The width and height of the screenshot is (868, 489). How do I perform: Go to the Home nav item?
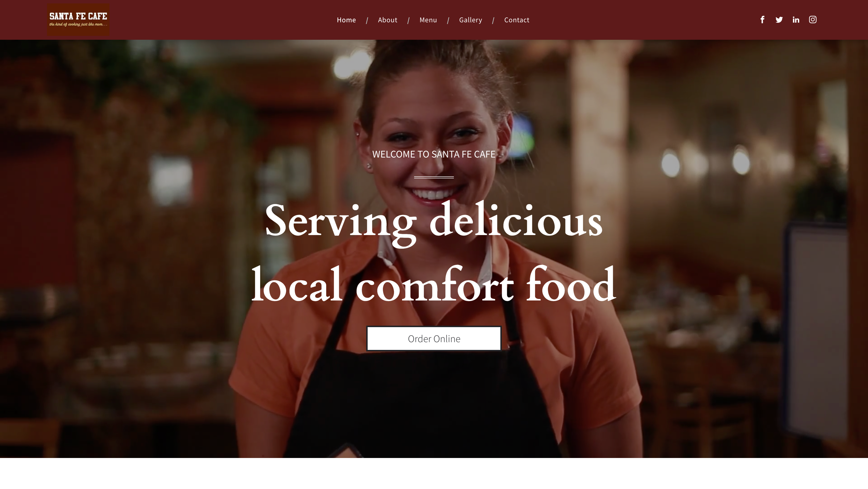point(346,20)
